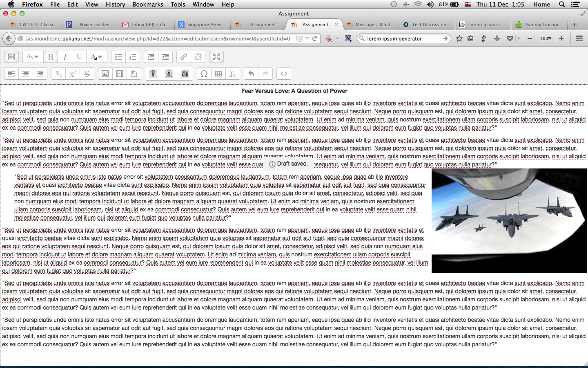Redo the last edit
The image size is (588, 368).
pyautogui.click(x=265, y=74)
